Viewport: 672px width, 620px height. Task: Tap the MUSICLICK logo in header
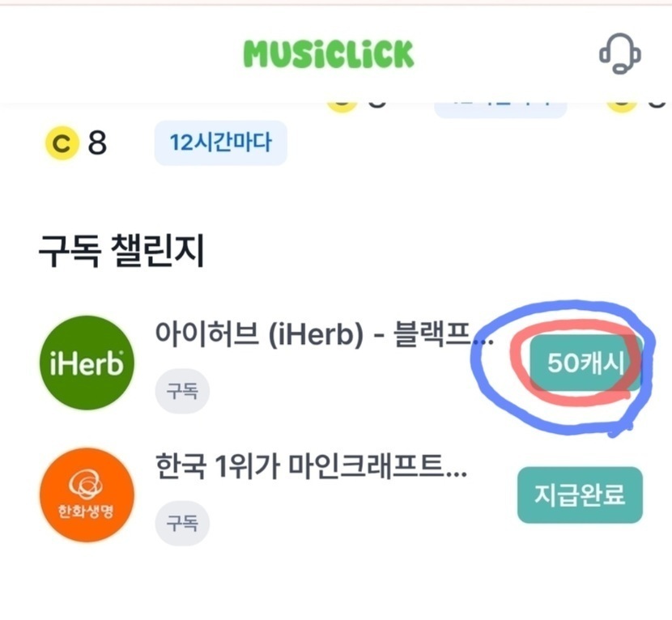(329, 53)
